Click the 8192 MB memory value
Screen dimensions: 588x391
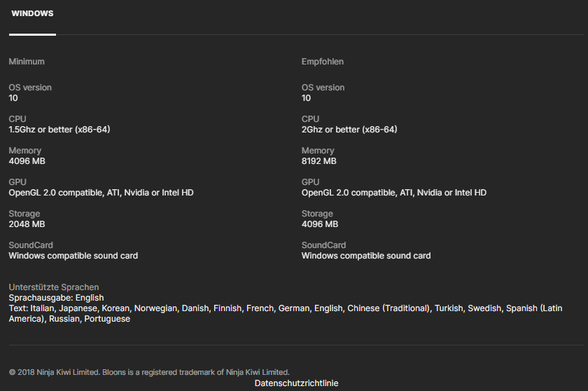318,161
